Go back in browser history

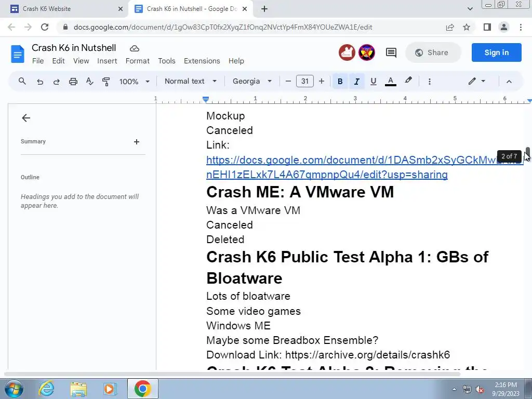[11, 27]
